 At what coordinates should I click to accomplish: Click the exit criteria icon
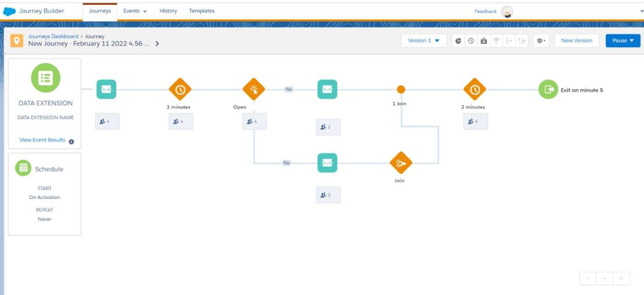tap(509, 40)
